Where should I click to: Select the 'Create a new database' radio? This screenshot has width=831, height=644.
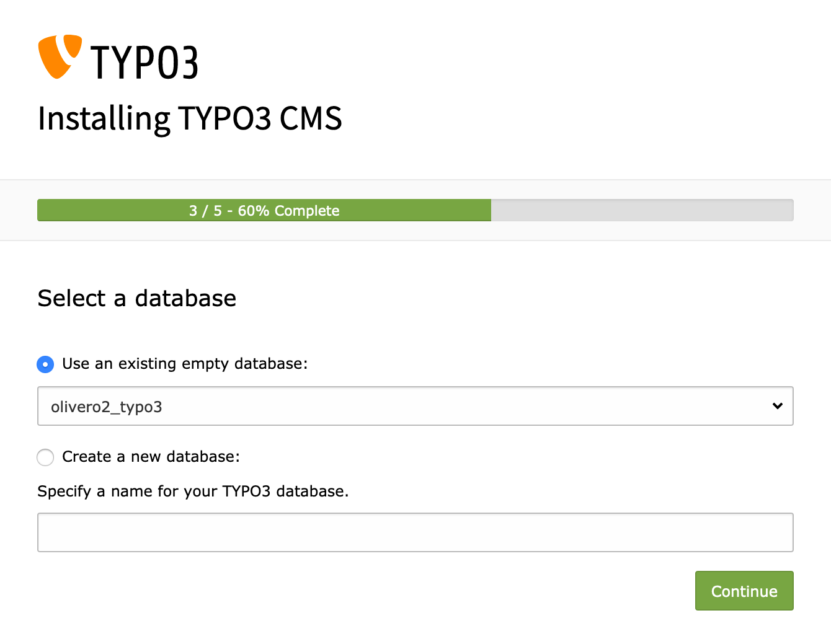point(45,457)
